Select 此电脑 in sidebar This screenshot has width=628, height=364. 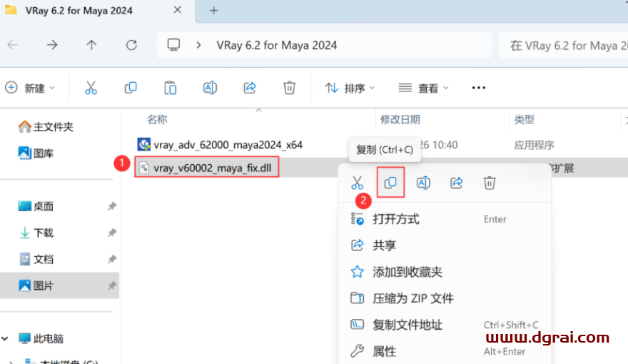click(x=41, y=339)
